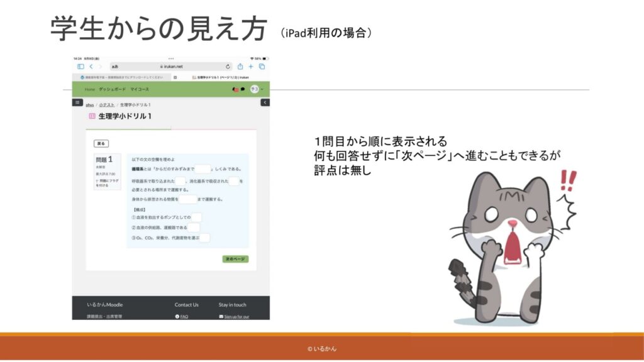Open the マイコース menu item
644x362 pixels.
pos(140,89)
